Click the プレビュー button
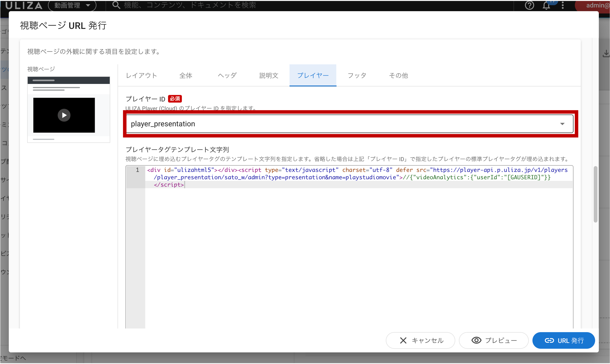The width and height of the screenshot is (610, 364). pyautogui.click(x=494, y=340)
